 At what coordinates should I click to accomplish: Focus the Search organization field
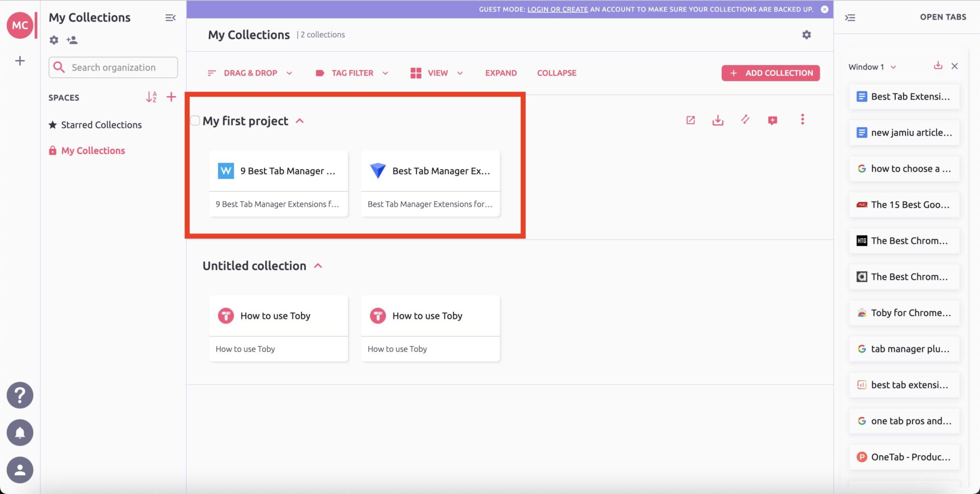pos(113,67)
